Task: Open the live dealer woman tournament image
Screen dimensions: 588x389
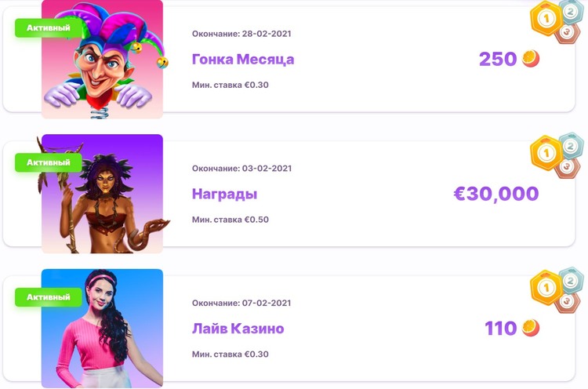Action: click(103, 328)
